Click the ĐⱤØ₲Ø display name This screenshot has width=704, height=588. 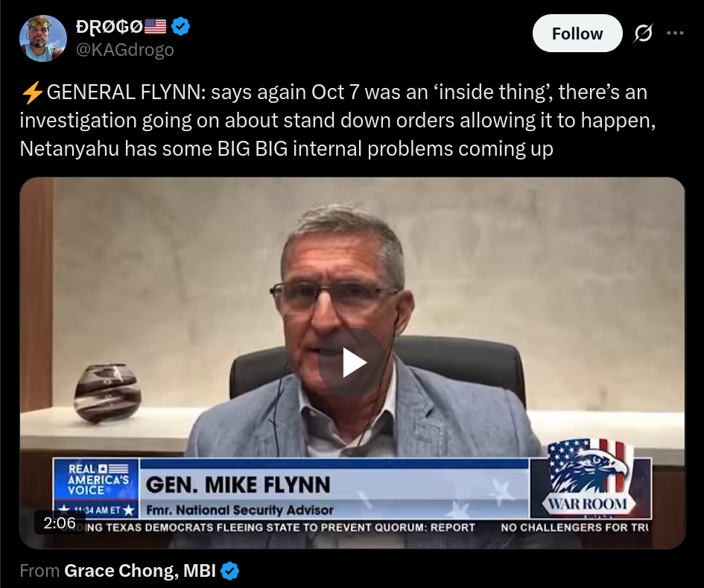click(x=109, y=27)
